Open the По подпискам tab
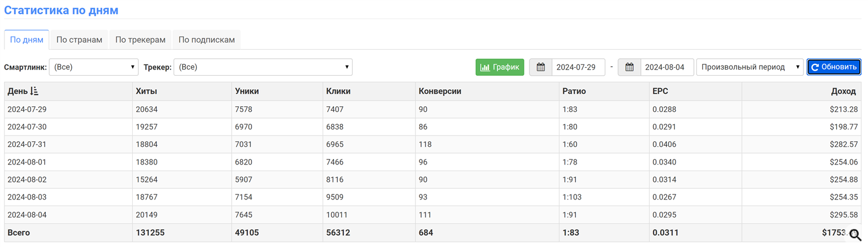The height and width of the screenshot is (247, 868). tap(206, 40)
